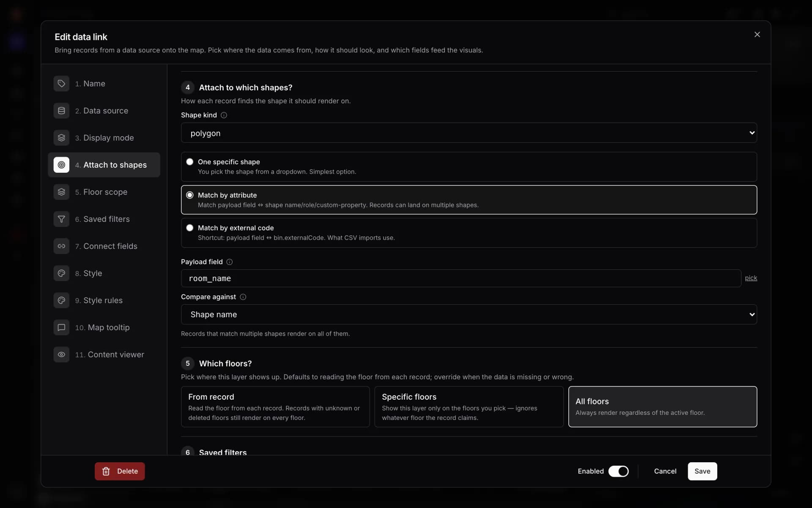Screen dimensions: 812x508
Task: Select the One specific shape radio option
Action: click(190, 162)
